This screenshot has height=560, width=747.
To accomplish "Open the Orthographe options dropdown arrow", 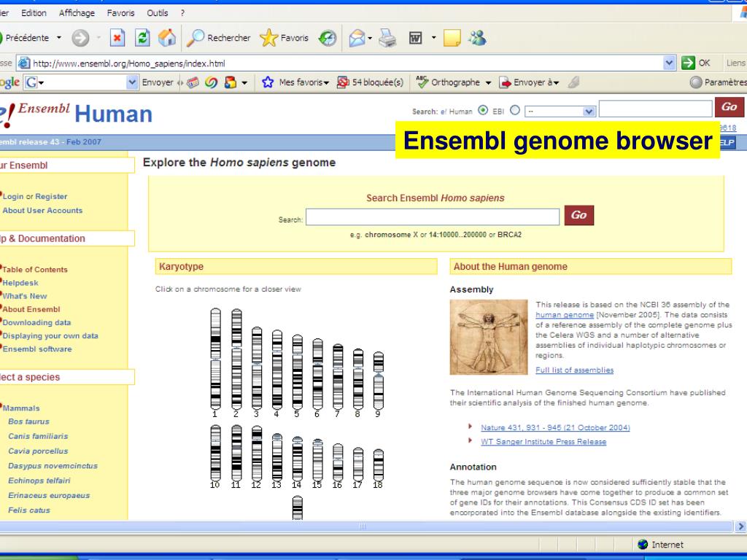I will pos(488,83).
